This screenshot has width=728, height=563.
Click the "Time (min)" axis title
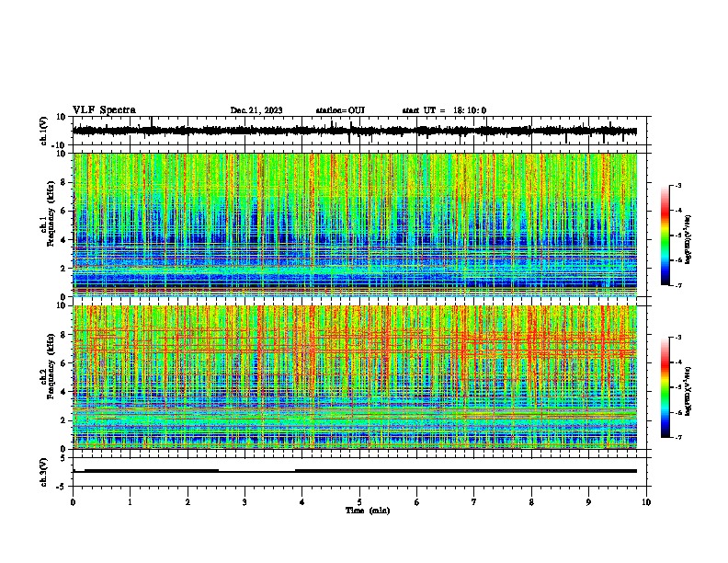pyautogui.click(x=368, y=511)
